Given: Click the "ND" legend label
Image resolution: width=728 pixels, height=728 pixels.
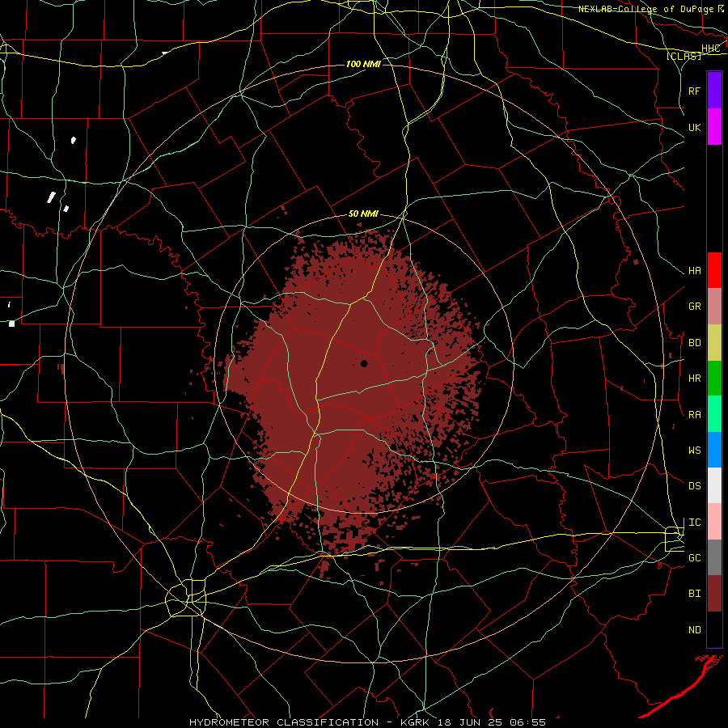Looking at the screenshot, I should pos(694,630).
